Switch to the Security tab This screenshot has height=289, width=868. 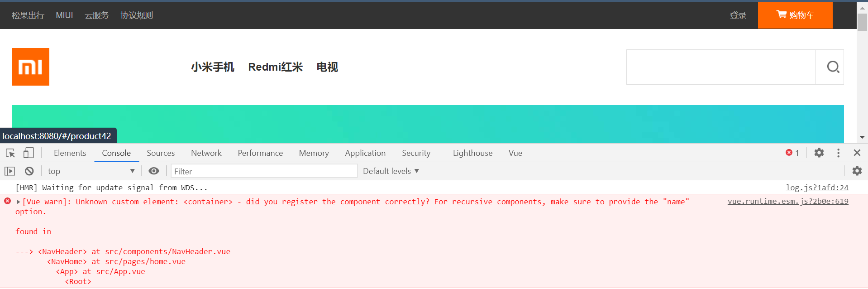(x=416, y=153)
